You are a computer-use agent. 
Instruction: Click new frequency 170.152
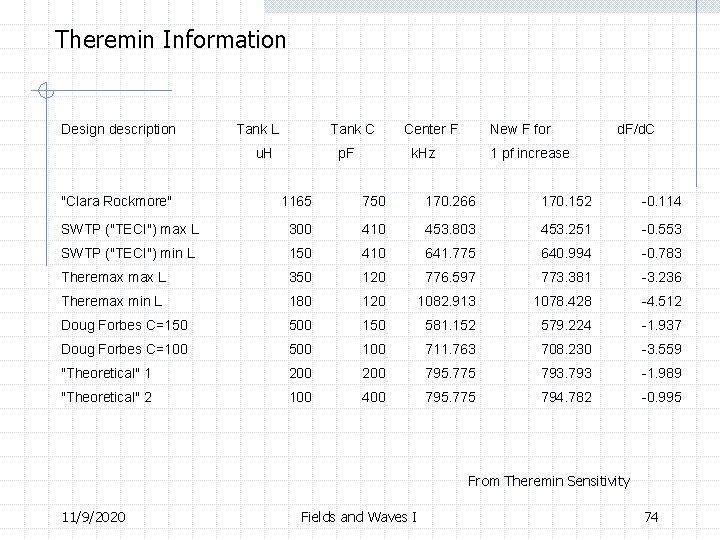[567, 201]
